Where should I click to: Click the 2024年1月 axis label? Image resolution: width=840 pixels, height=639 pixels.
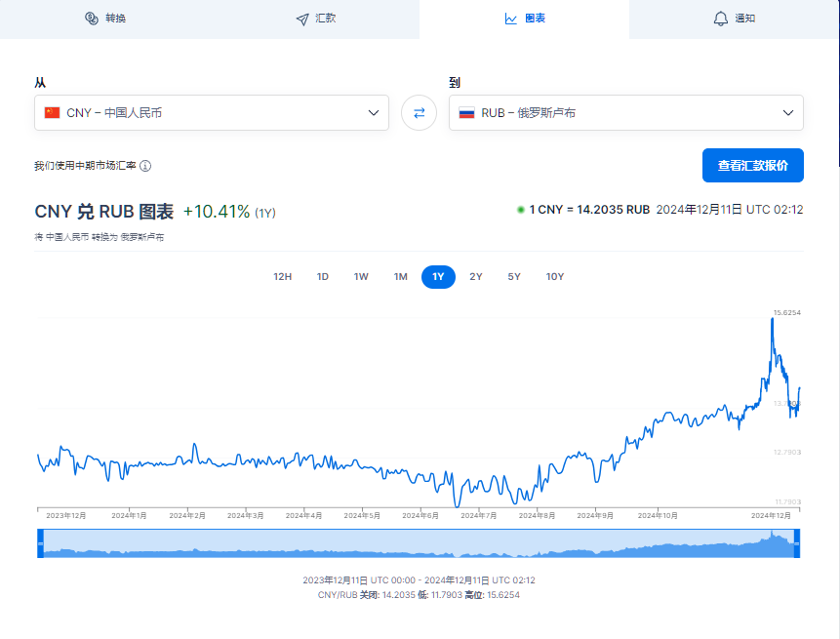(129, 515)
